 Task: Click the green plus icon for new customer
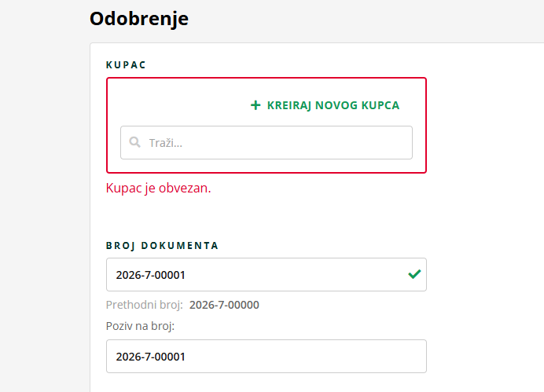pos(255,105)
